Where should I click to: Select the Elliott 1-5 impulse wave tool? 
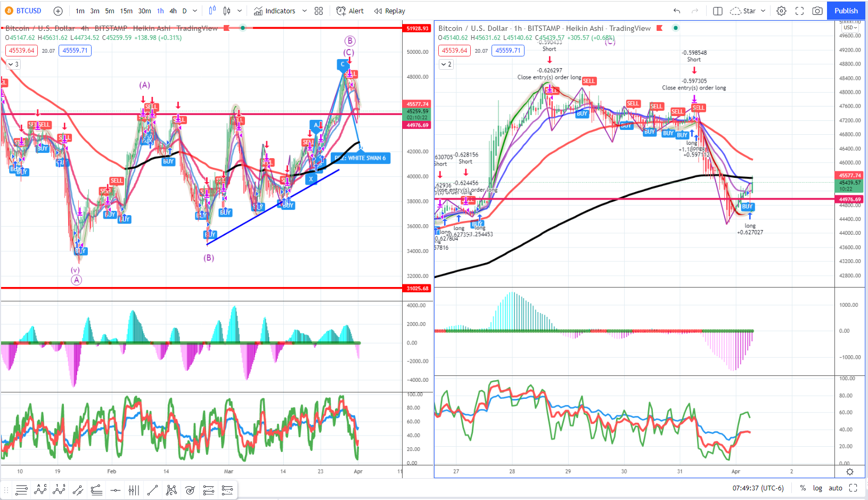[59, 490]
